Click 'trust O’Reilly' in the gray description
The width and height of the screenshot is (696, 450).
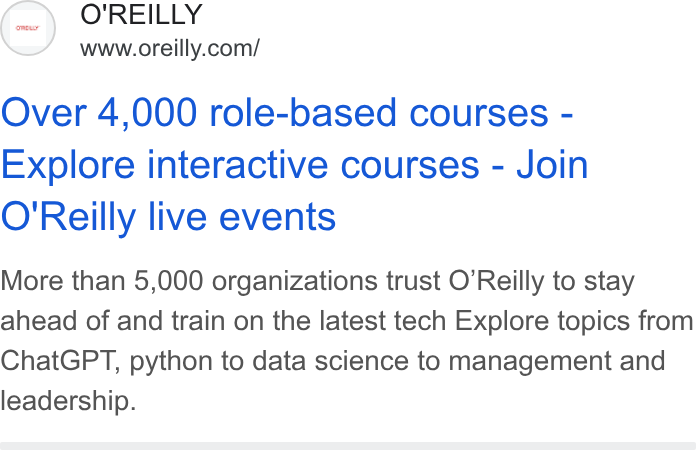(x=465, y=281)
